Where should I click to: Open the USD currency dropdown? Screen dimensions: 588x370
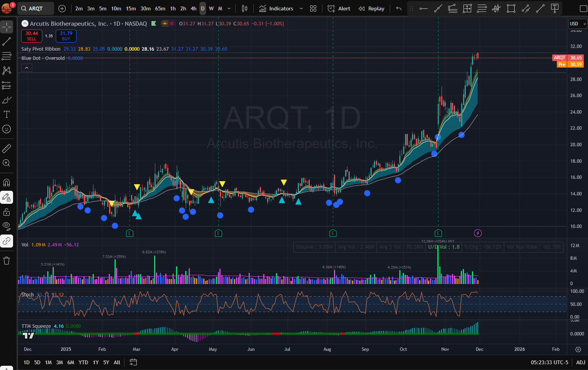(578, 24)
